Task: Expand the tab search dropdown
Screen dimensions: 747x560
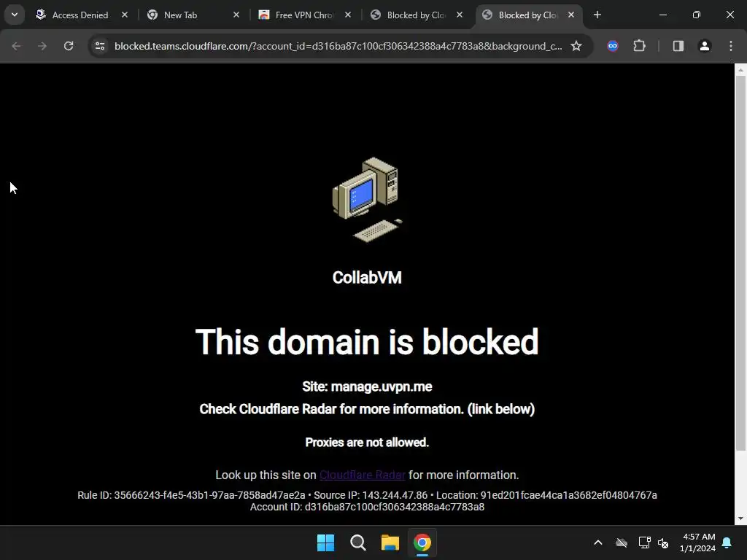Action: click(x=15, y=15)
